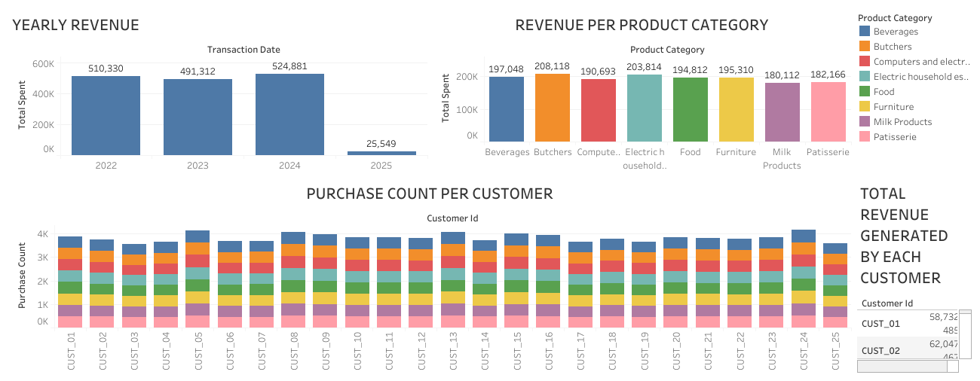Screen dimensions: 980x381
Task: Click the Purchase Count axis title
Action: click(23, 276)
